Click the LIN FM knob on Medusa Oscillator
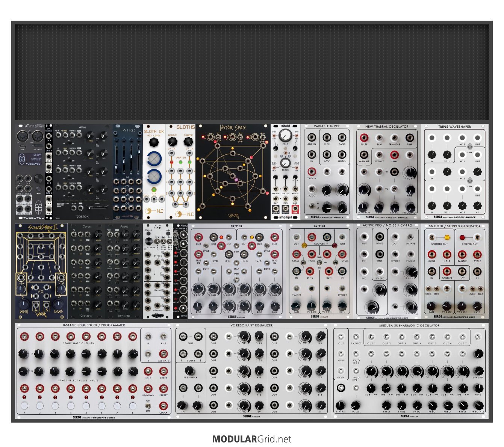Screen dimensions: 504x447 coord(341,405)
